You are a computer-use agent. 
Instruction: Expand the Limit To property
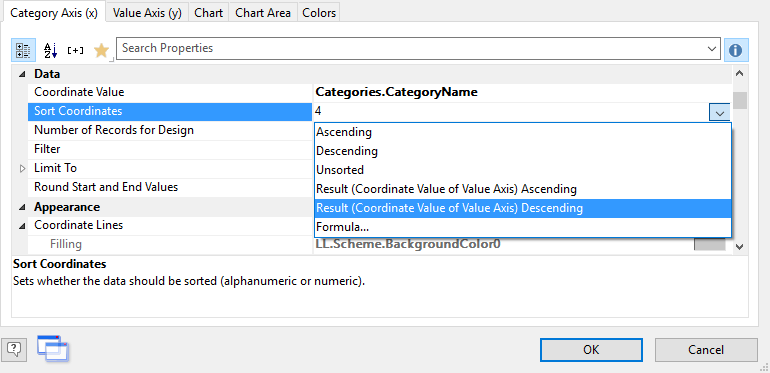tap(22, 169)
